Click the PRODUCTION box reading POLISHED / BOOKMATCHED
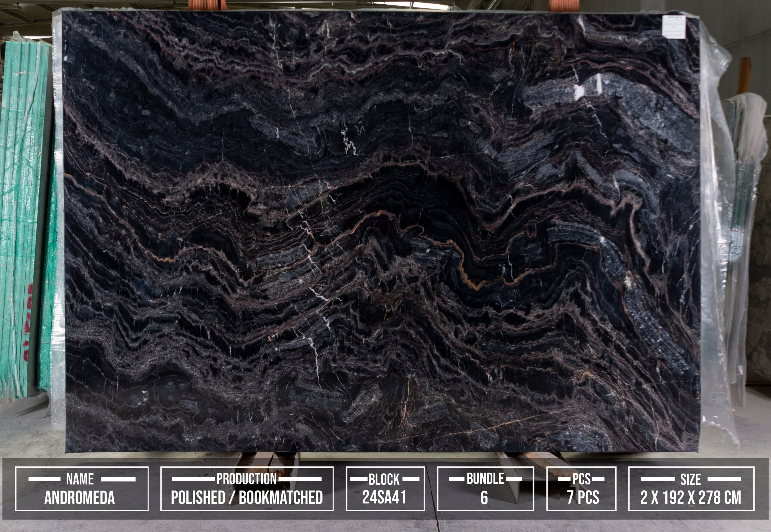Image resolution: width=771 pixels, height=532 pixels. point(247,488)
